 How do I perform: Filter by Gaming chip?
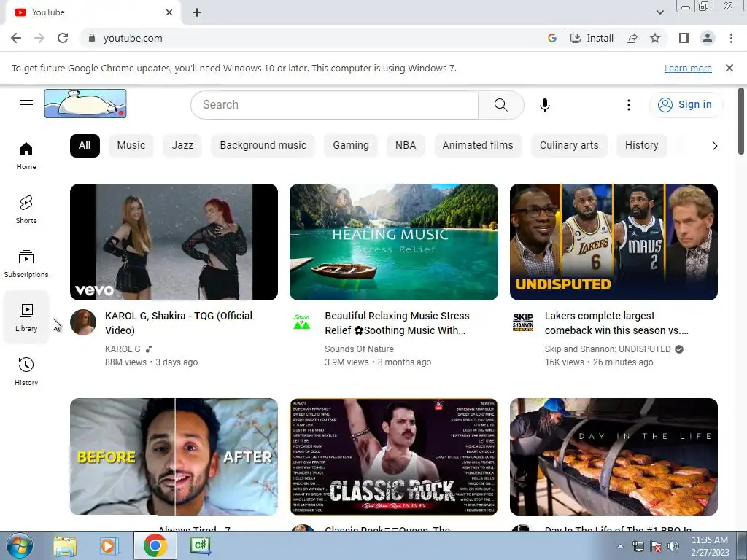point(351,145)
